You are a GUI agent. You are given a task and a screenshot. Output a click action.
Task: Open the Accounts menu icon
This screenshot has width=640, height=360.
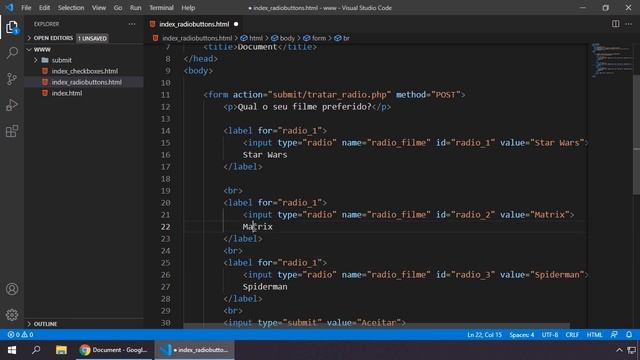(x=12, y=289)
